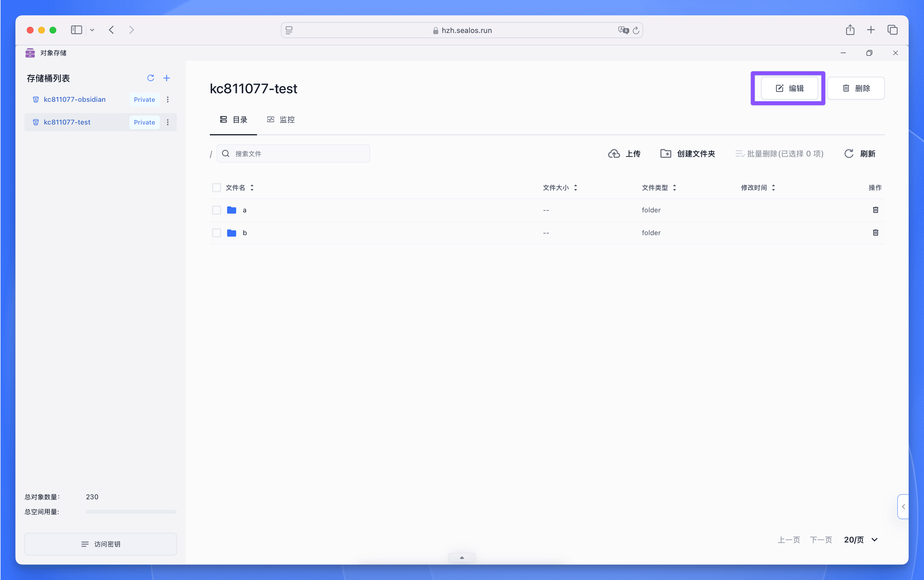Check the box for folder b
Viewport: 924px width, 580px height.
(x=216, y=233)
